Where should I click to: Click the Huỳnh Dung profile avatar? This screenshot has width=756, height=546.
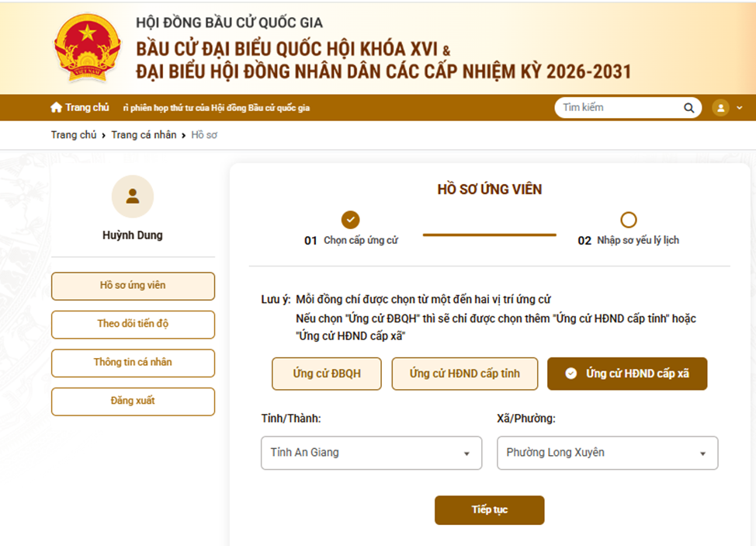133,196
